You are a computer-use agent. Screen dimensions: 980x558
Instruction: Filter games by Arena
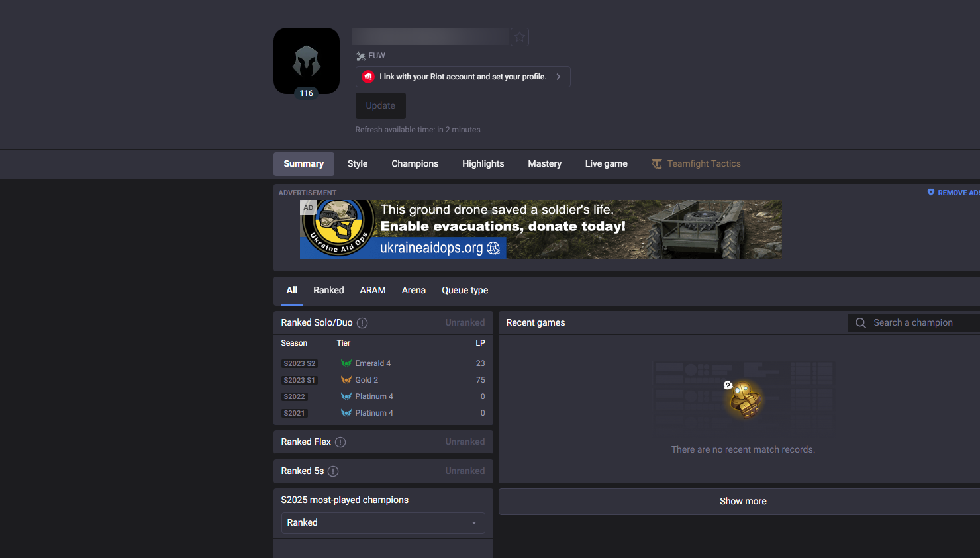click(x=414, y=291)
